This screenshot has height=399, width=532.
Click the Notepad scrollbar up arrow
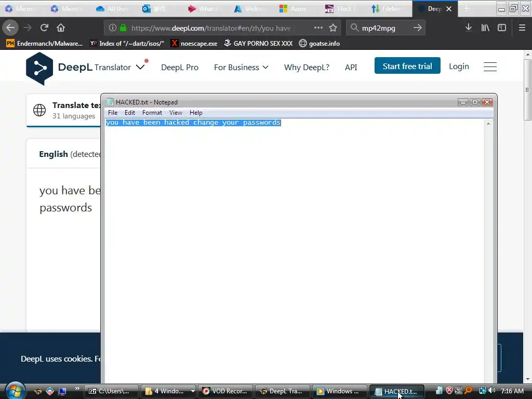point(488,124)
